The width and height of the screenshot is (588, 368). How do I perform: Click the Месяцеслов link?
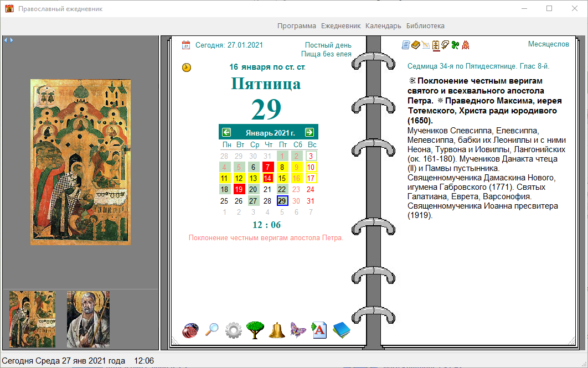tap(548, 44)
